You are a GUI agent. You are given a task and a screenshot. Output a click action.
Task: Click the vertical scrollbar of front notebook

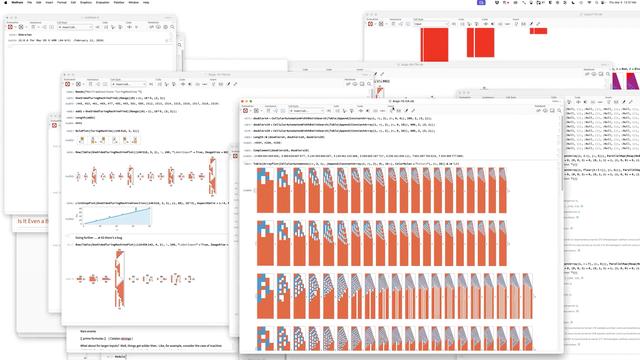562,153
